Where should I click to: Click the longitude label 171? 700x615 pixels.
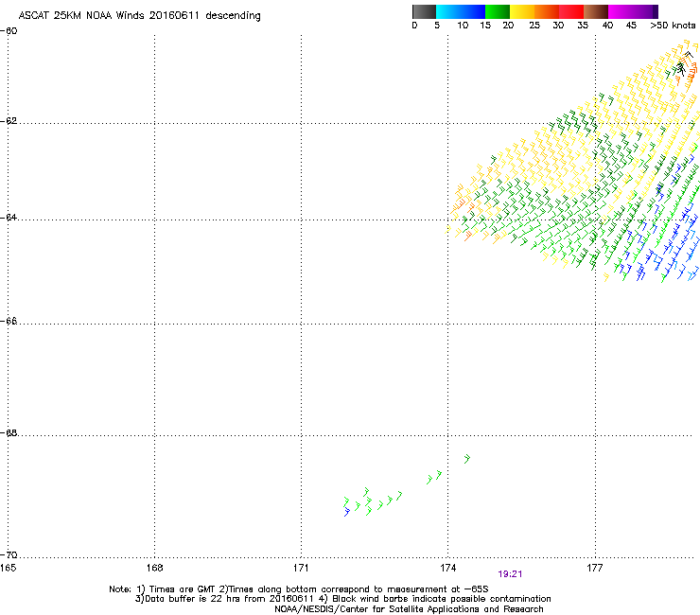[x=302, y=568]
